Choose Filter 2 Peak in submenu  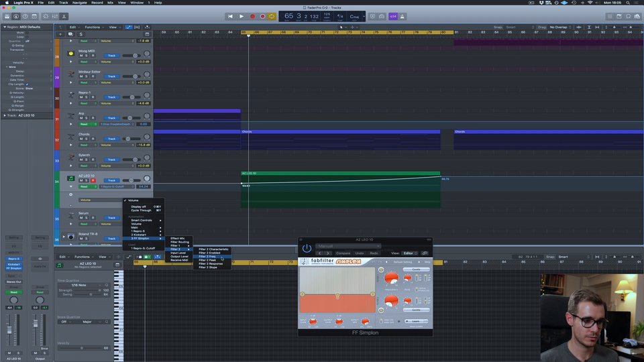pos(213,260)
